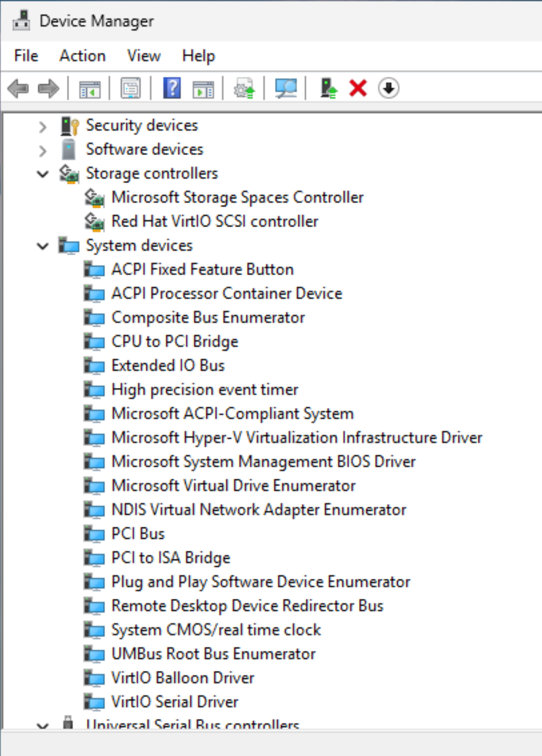Expand the Security devices node

click(43, 127)
